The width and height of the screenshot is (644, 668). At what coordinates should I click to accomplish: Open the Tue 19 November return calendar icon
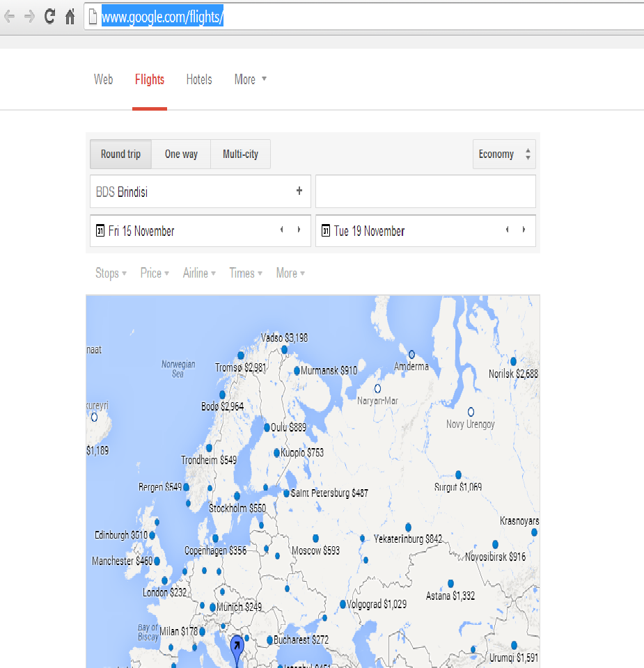tap(326, 230)
